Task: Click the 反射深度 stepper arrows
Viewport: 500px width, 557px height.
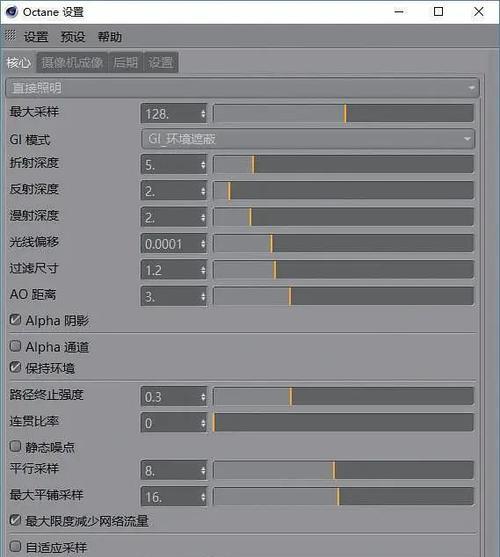Action: [203, 191]
